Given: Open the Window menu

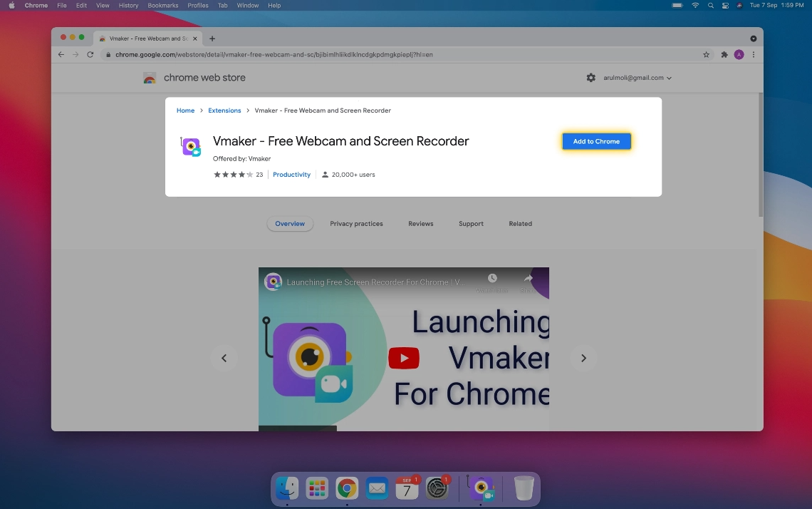Looking at the screenshot, I should point(248,5).
